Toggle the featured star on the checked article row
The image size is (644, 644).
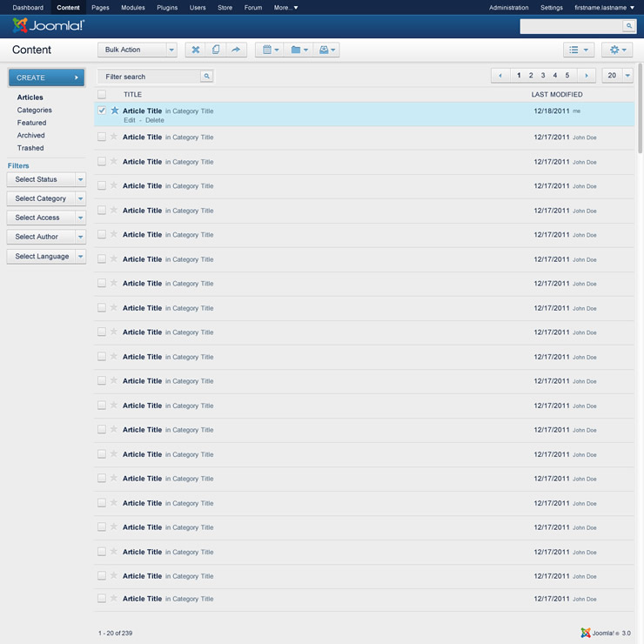[x=115, y=110]
